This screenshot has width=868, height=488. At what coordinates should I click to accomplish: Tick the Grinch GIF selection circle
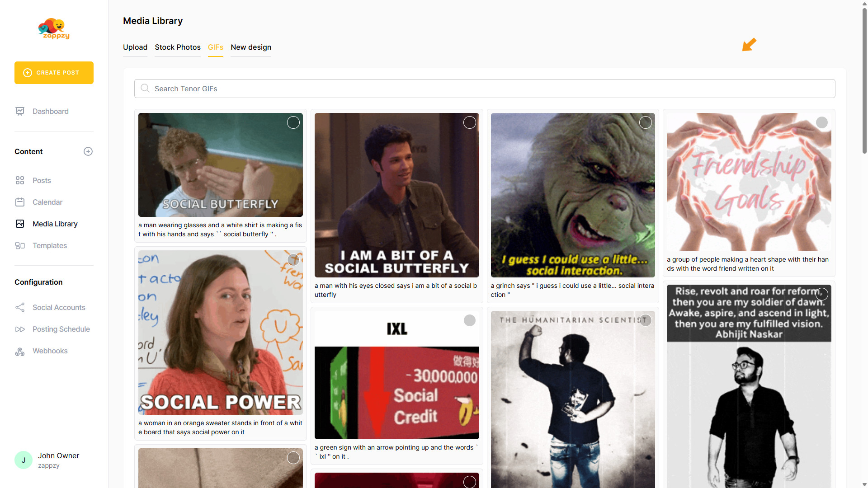646,122
